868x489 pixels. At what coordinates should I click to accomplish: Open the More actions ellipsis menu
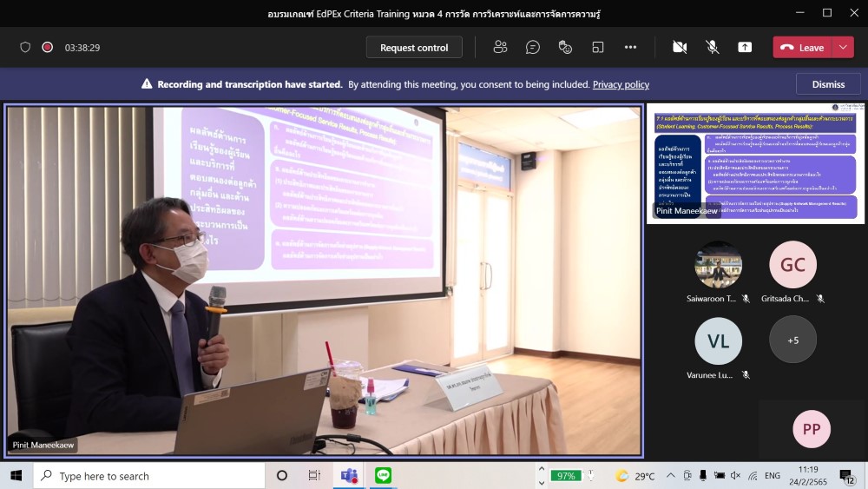(x=630, y=47)
